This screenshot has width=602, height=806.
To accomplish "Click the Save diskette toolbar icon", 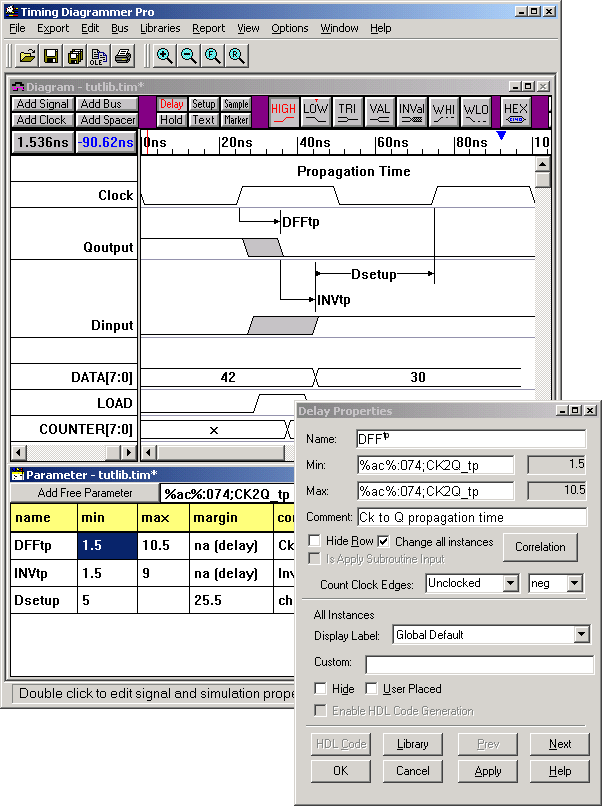I will tap(51, 56).
